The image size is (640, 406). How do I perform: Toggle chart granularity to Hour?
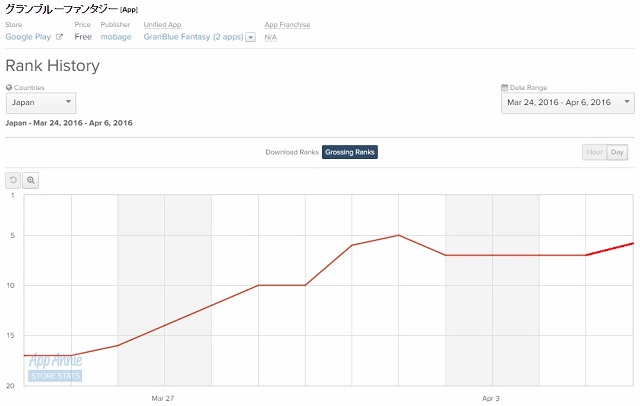tap(594, 152)
